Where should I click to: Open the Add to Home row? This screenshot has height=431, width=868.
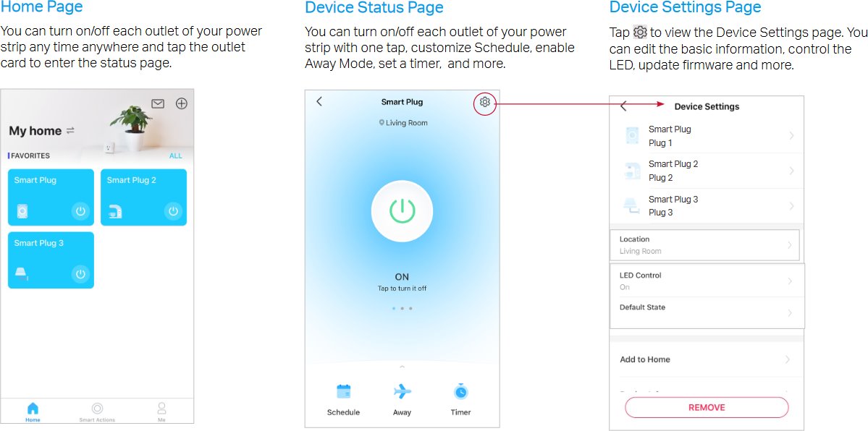pyautogui.click(x=705, y=359)
